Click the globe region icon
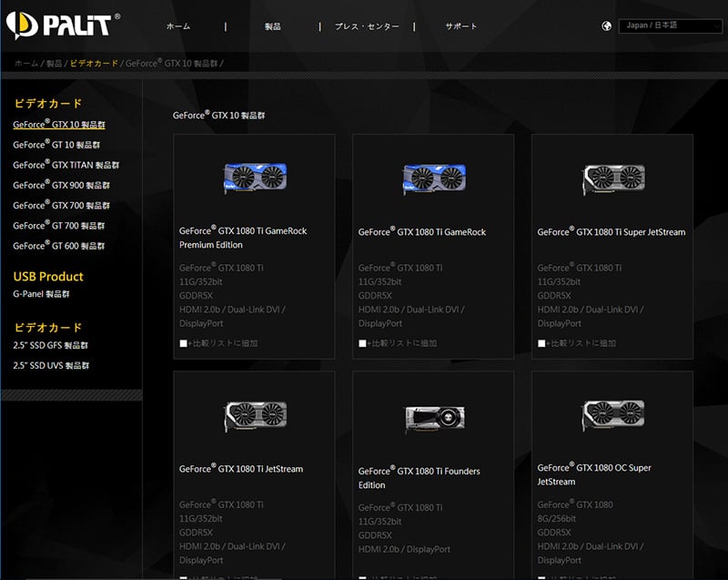The image size is (728, 580). coord(606,26)
